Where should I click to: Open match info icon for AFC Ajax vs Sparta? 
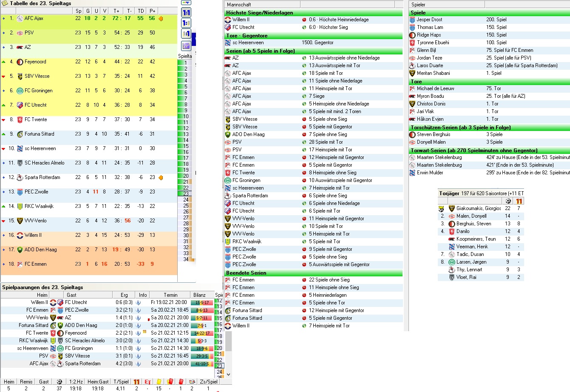pos(138,364)
